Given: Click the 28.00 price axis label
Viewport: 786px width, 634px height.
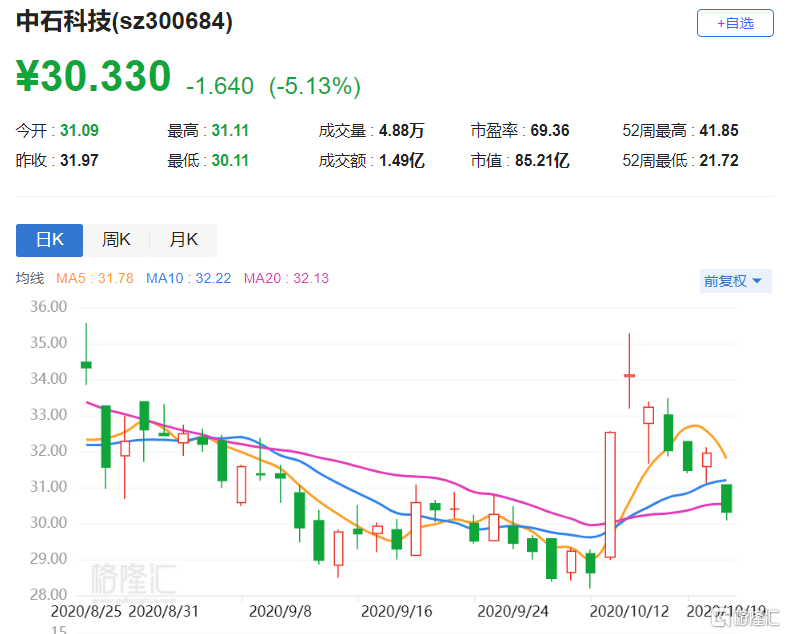Looking at the screenshot, I should (48, 595).
